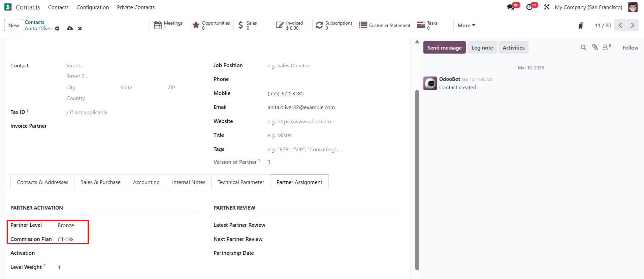Click the user avatar in top bar
Screen dimensions: 644x279
633,7
